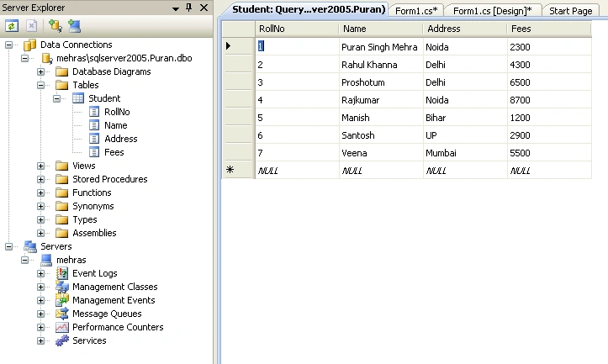Select the Student: Query tab
The height and width of the screenshot is (364, 608).
click(x=309, y=9)
